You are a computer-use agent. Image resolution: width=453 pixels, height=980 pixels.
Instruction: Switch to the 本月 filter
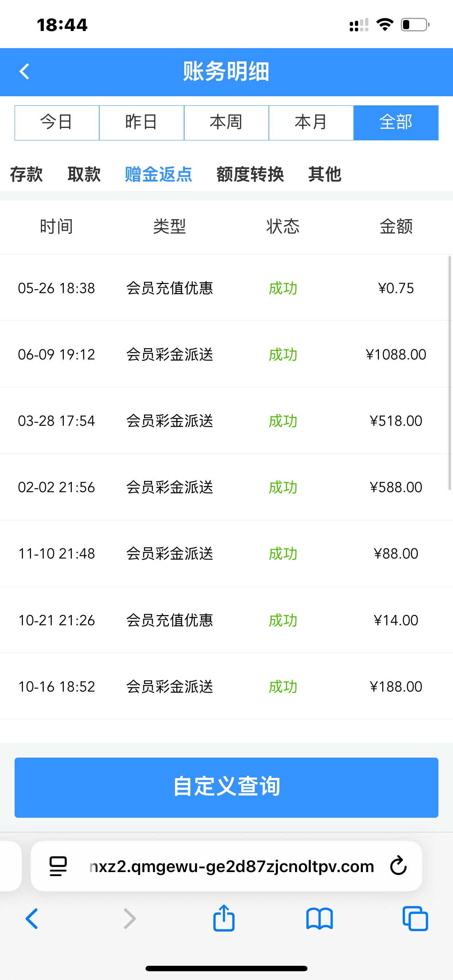311,122
